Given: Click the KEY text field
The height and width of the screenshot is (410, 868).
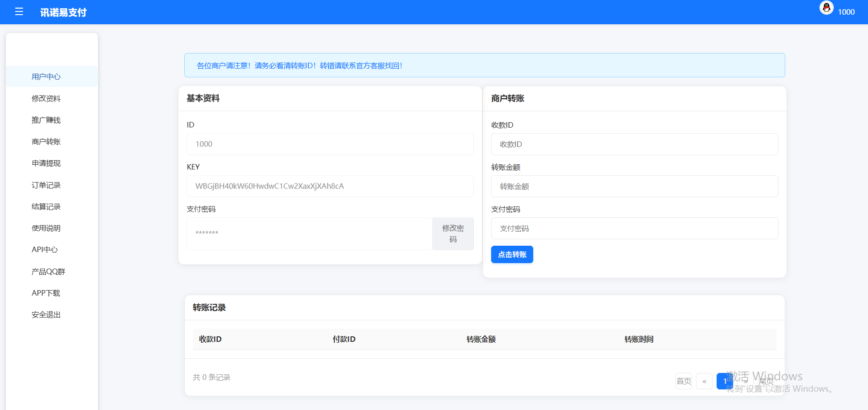Looking at the screenshot, I should [x=330, y=186].
